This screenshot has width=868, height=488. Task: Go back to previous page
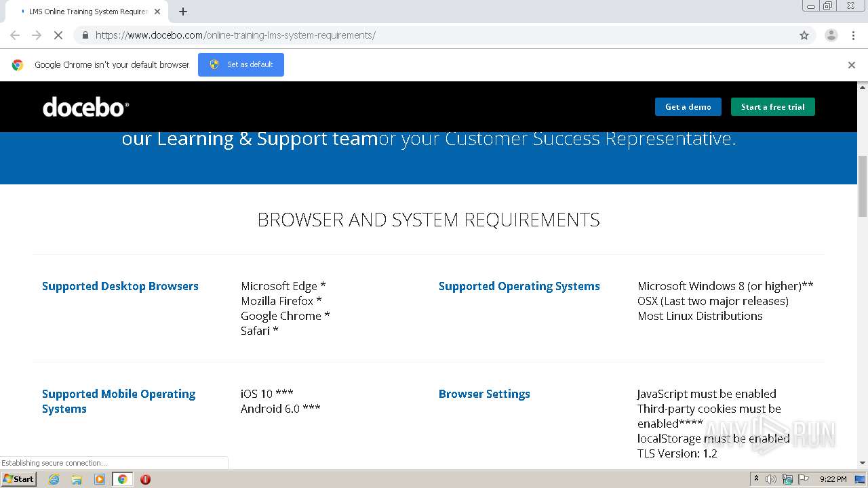tap(15, 35)
